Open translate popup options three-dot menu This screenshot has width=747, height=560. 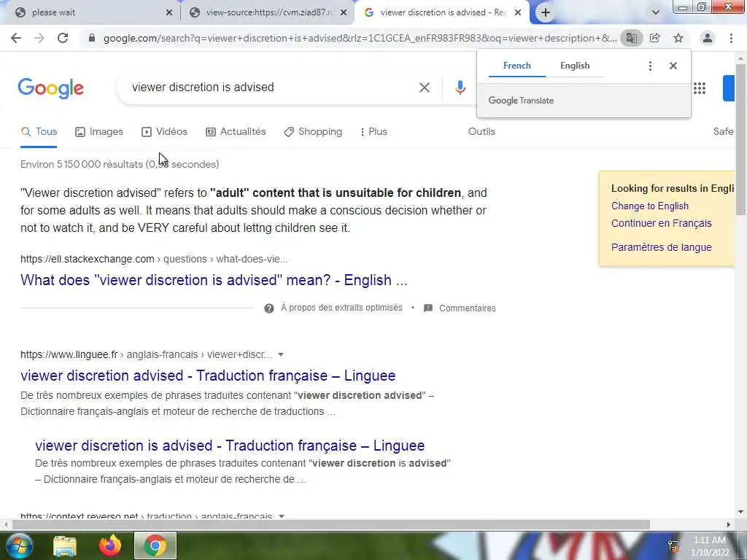[x=650, y=66]
